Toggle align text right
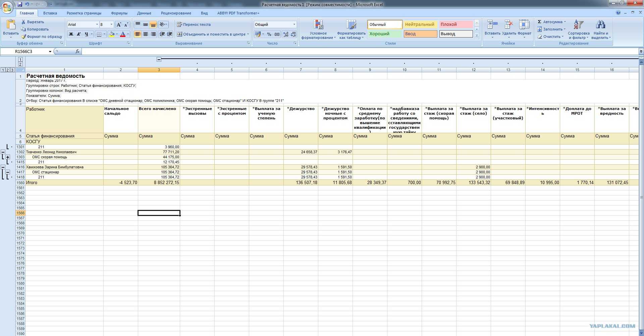The image size is (644, 336). coord(153,34)
